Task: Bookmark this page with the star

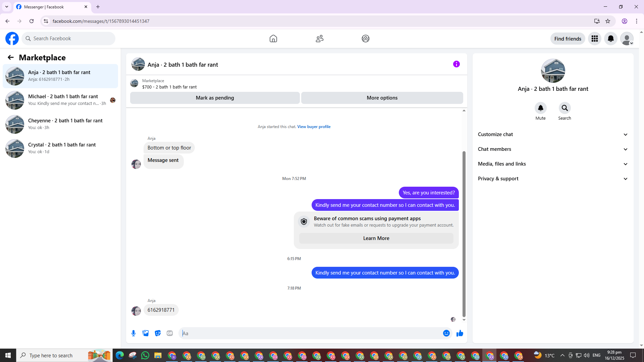Action: click(608, 21)
